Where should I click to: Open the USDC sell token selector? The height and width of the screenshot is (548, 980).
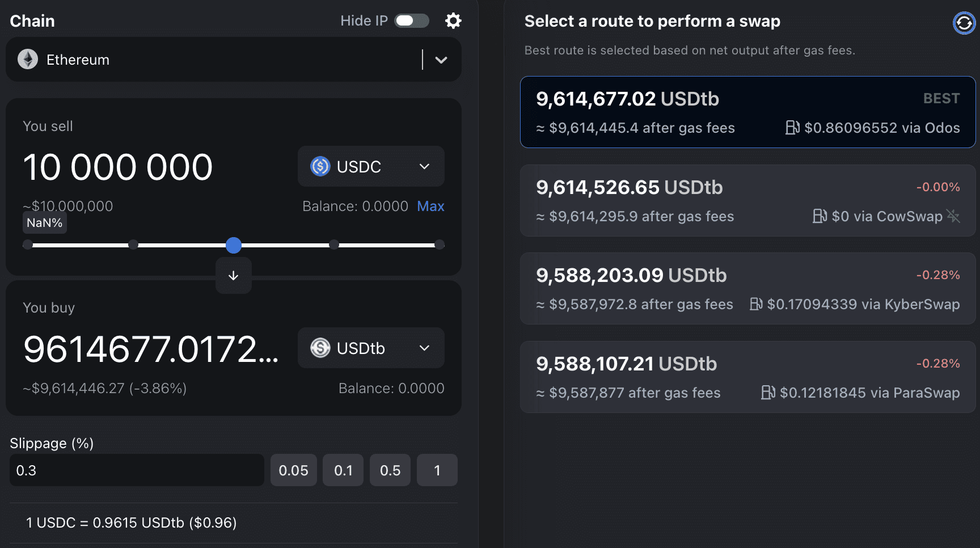pyautogui.click(x=370, y=167)
